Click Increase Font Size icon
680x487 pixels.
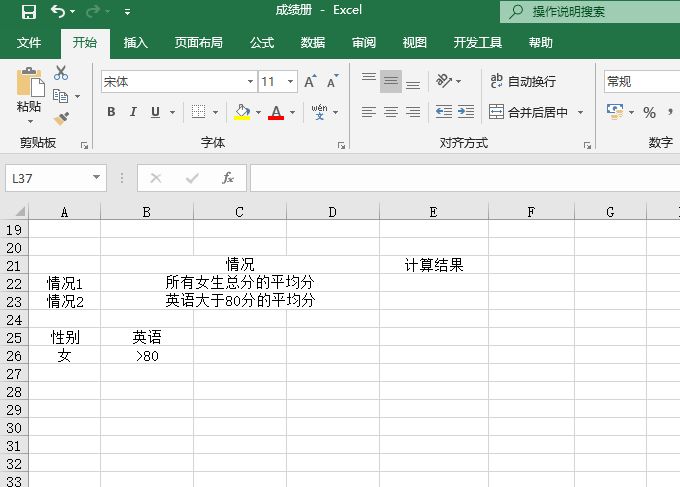click(309, 82)
